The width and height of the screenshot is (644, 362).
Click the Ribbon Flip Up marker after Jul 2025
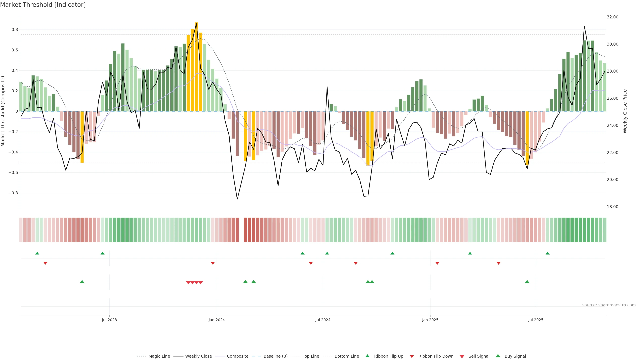pyautogui.click(x=548, y=253)
